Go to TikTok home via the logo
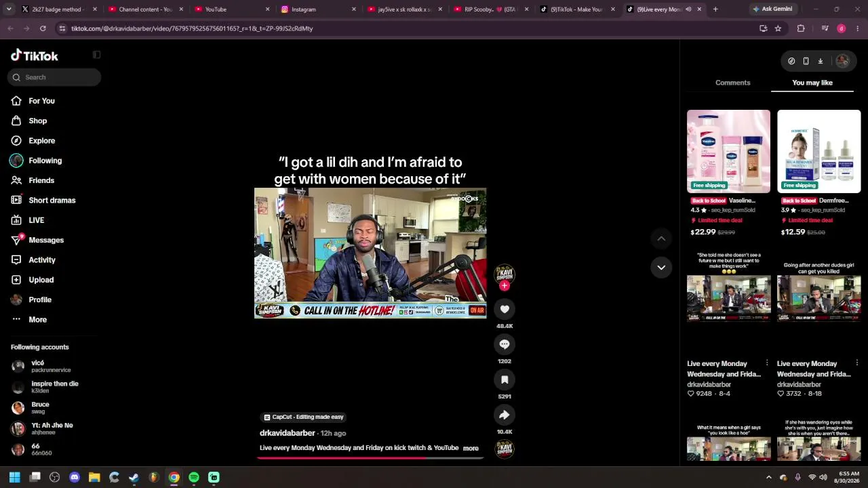The width and height of the screenshot is (868, 488). [35, 56]
